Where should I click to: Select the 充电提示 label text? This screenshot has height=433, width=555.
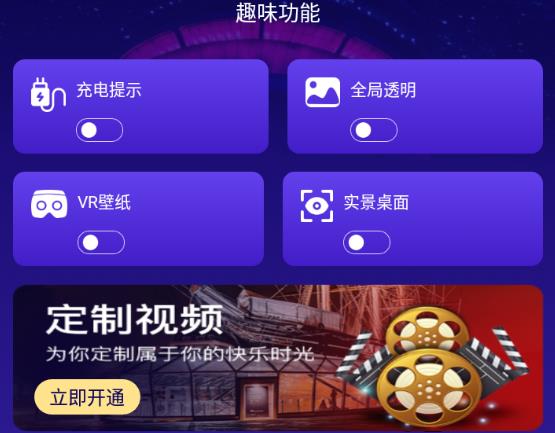[109, 90]
